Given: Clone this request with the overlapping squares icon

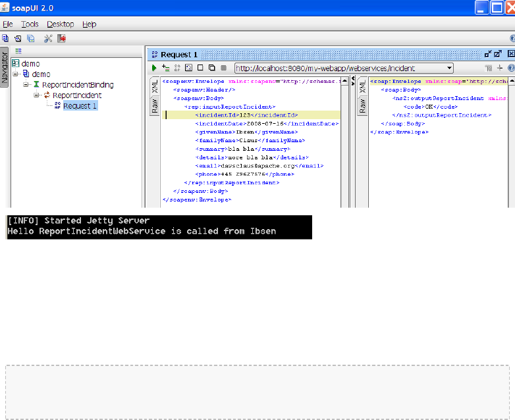Looking at the screenshot, I should (x=212, y=68).
